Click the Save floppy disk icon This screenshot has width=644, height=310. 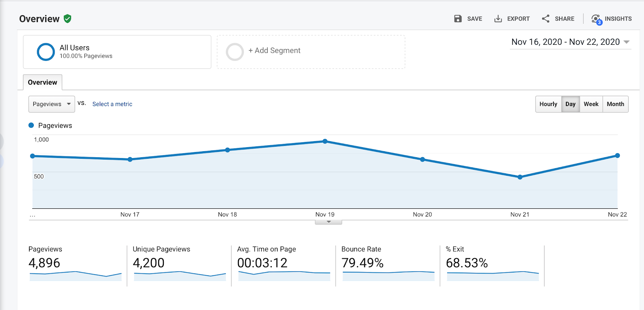[x=458, y=19]
